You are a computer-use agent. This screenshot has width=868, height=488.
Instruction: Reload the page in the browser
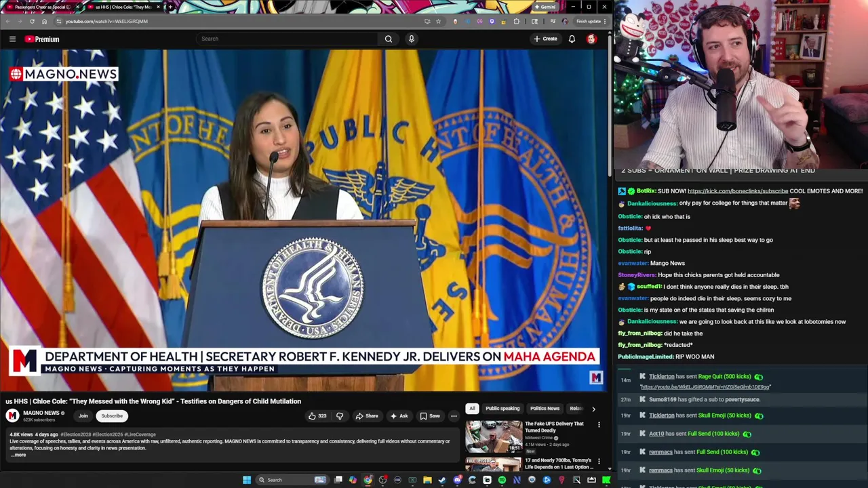(x=31, y=21)
